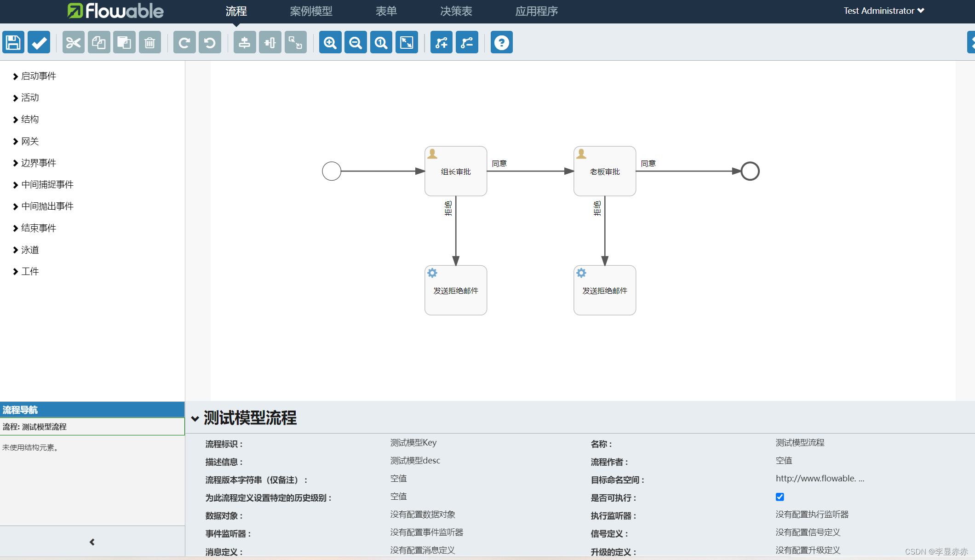Open the Test Administrator dropdown menu
Viewport: 975px width, 560px height.
tap(883, 10)
